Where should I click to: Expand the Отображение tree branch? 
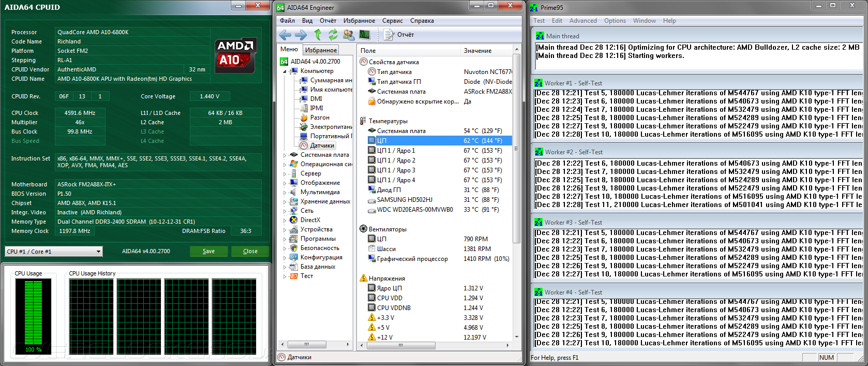[x=285, y=183]
